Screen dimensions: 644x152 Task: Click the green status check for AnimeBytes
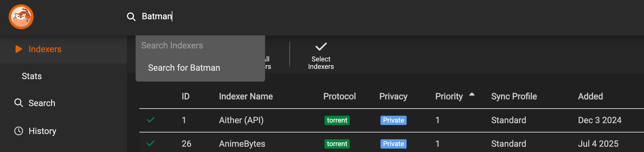(151, 144)
